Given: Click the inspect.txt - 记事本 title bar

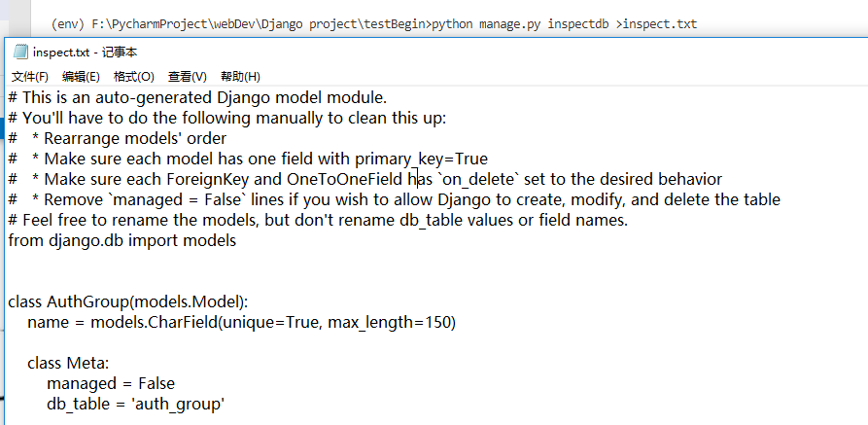Looking at the screenshot, I should click(x=389, y=53).
